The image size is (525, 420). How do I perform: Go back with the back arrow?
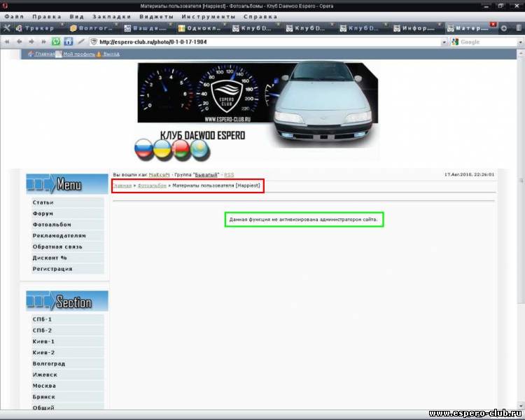tap(20, 42)
